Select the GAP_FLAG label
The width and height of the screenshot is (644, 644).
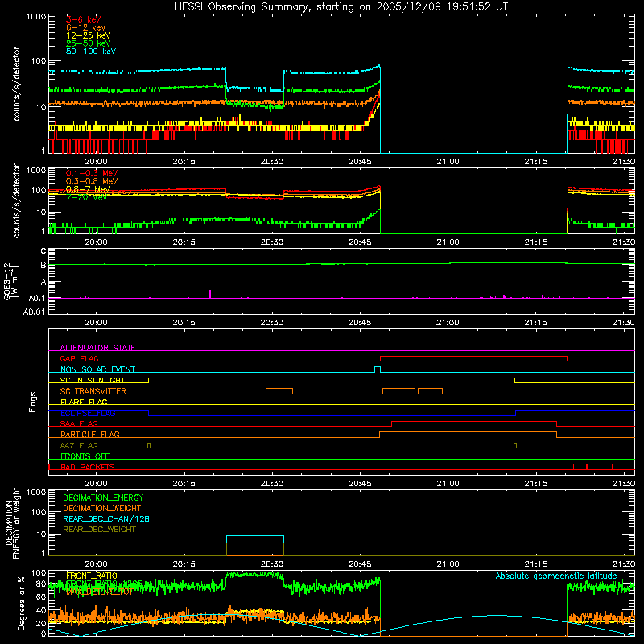coord(79,358)
